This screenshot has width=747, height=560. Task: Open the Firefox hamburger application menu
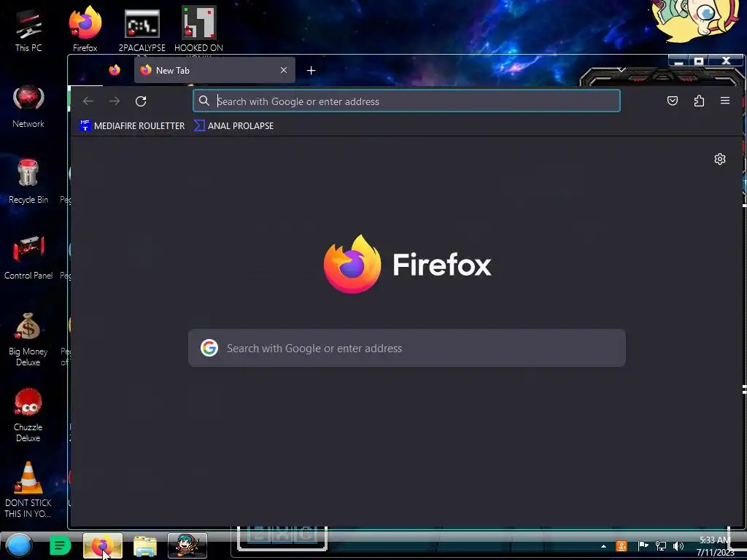tap(725, 101)
